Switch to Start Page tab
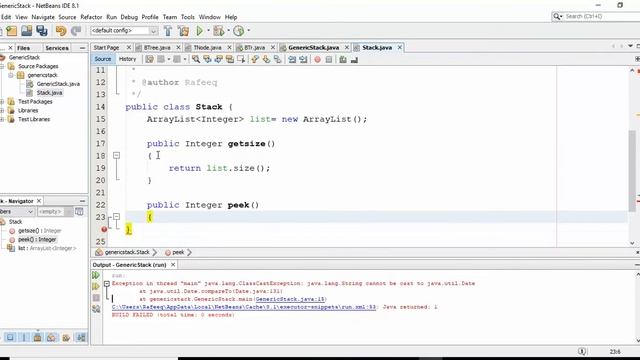This screenshot has height=360, width=640. (106, 48)
